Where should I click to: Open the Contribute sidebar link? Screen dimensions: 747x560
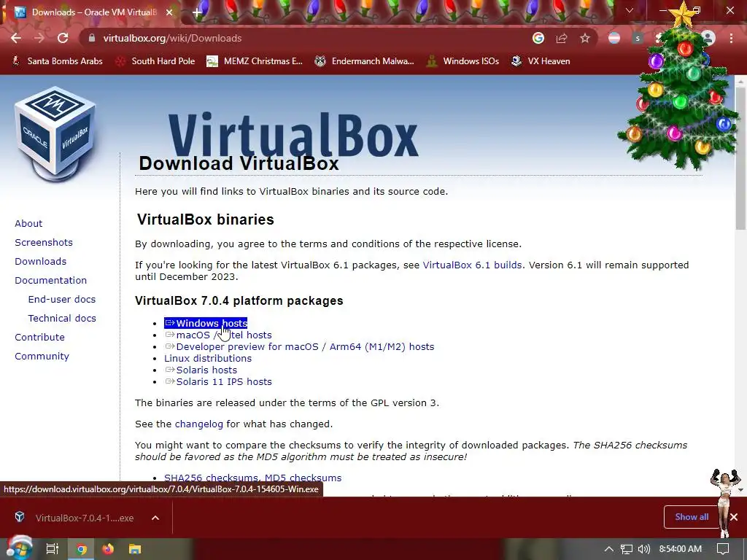tap(39, 337)
